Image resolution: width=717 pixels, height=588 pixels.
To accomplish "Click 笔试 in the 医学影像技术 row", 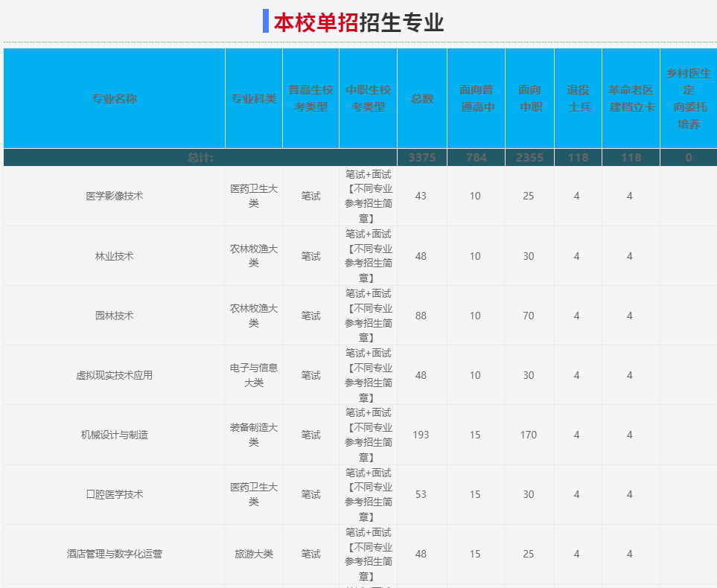I will tap(311, 196).
